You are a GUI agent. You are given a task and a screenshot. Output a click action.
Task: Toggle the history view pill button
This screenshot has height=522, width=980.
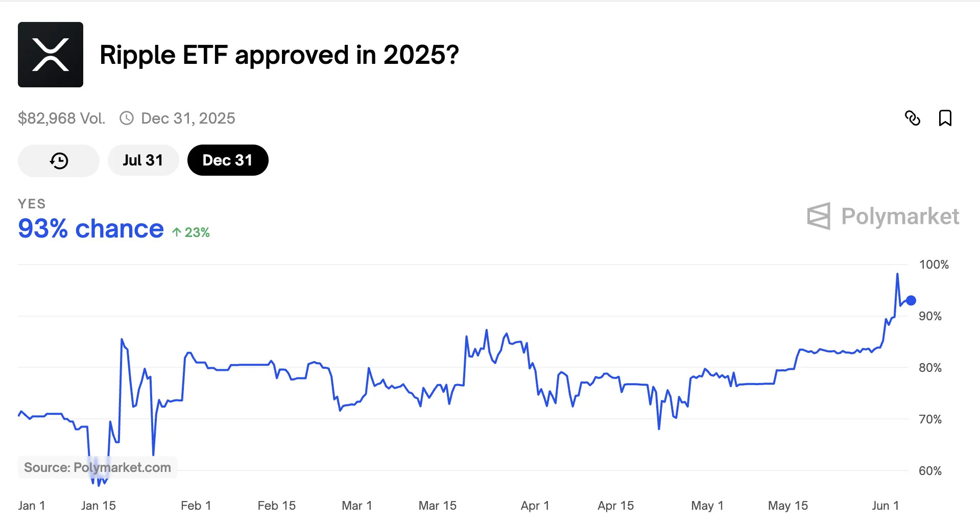[58, 160]
